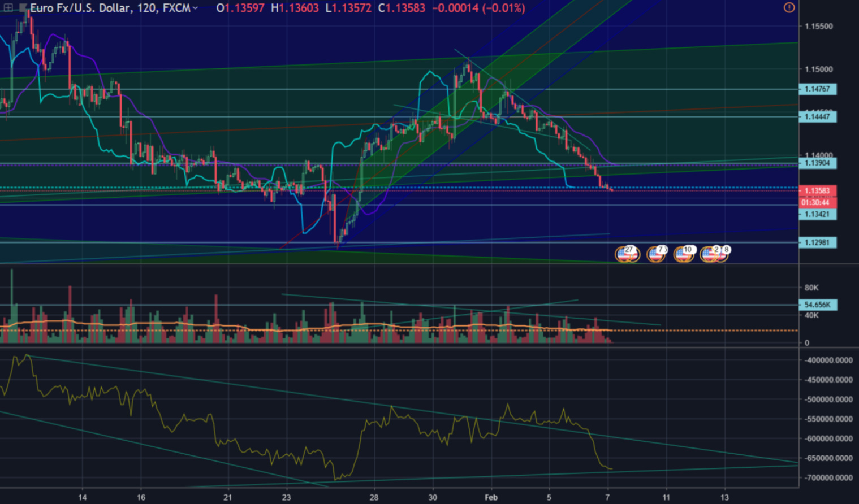Click the -700000.0000 indicator scale value

pyautogui.click(x=828, y=478)
